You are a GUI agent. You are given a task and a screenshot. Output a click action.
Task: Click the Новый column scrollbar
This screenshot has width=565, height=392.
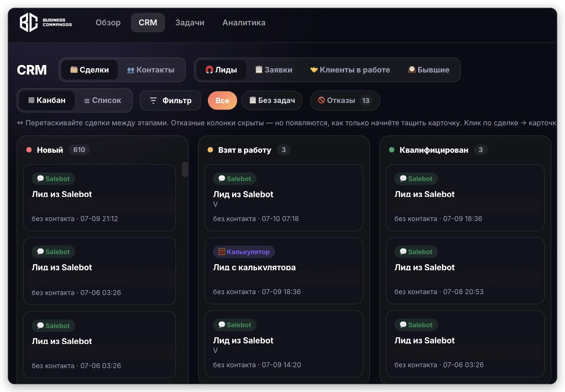click(x=185, y=169)
